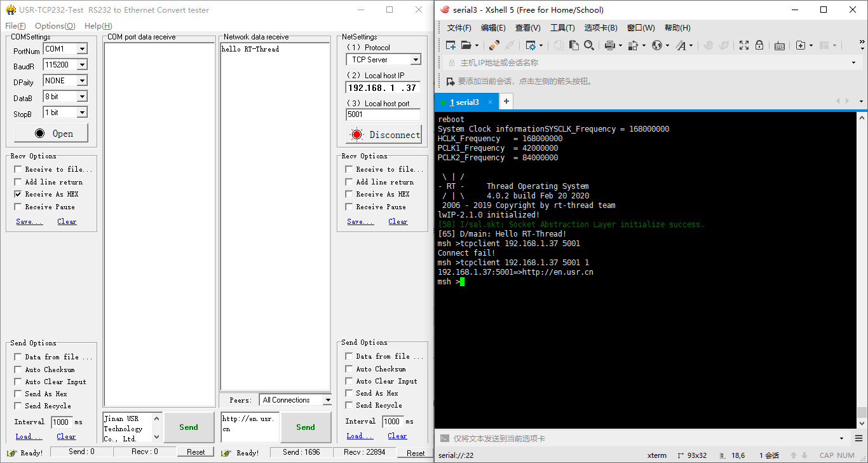Select the Paste icon in Xshell toolbar
Screen dimensions: 868x463
tap(574, 45)
